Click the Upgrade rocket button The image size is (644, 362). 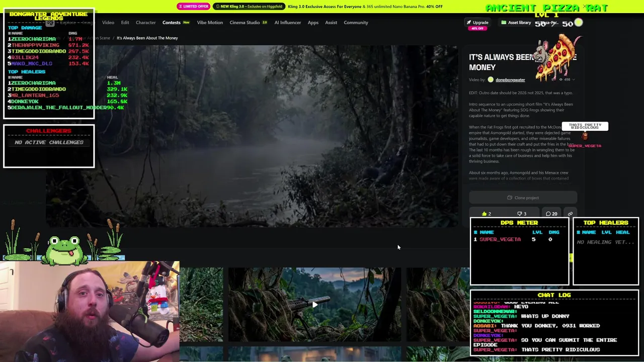477,23
